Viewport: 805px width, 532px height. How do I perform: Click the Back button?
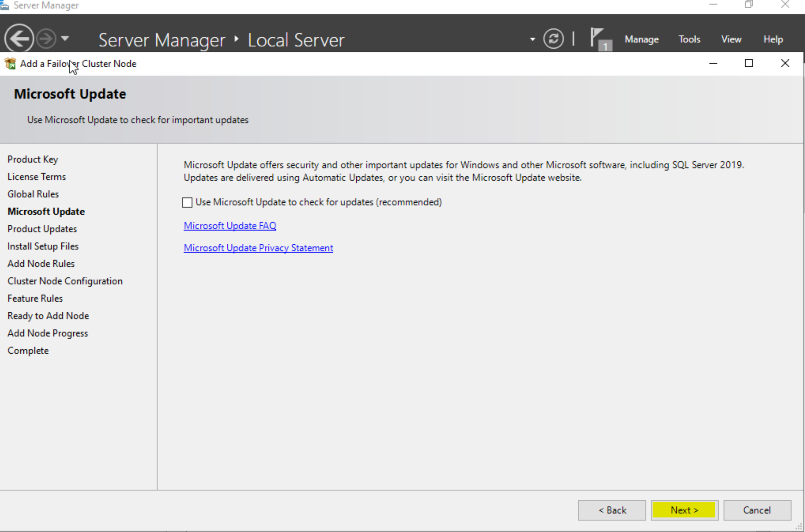click(612, 510)
